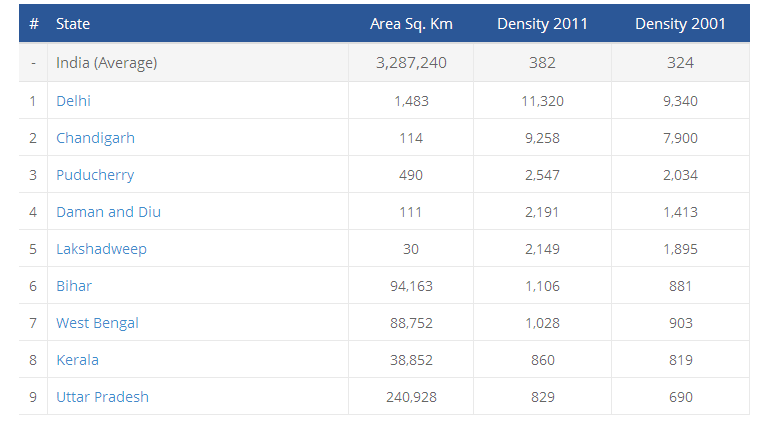This screenshot has height=433, width=761.
Task: Select West Bengal's 2001 density 903
Action: click(680, 323)
